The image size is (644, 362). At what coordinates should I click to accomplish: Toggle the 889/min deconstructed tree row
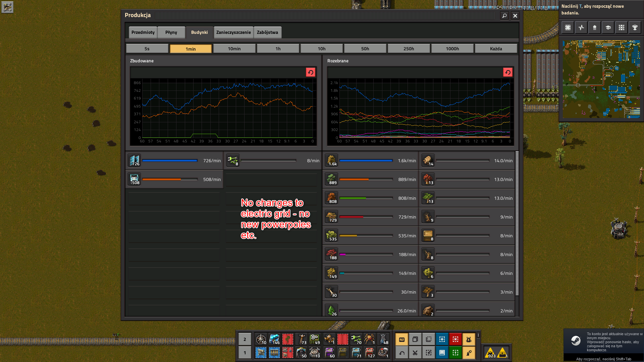point(371,179)
